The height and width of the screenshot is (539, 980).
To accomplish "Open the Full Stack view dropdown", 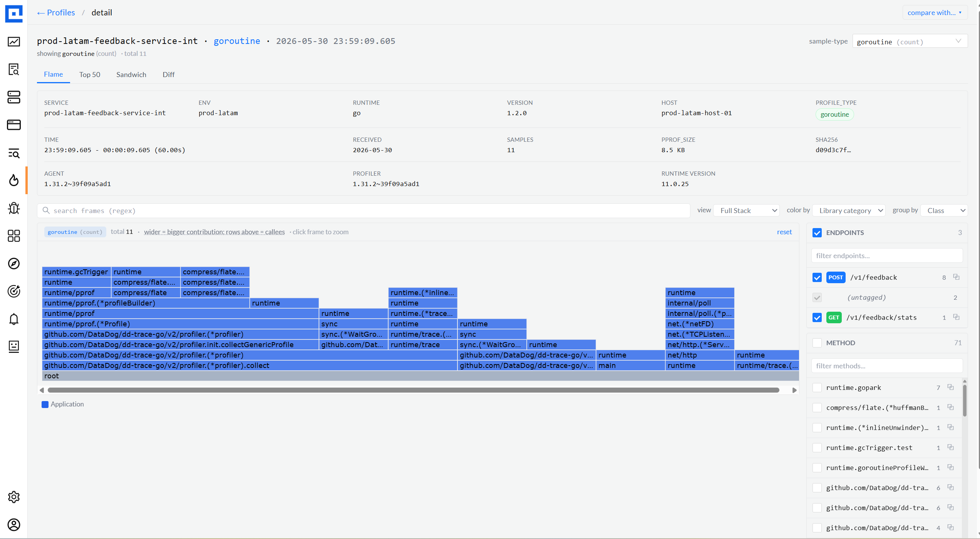I will click(747, 210).
